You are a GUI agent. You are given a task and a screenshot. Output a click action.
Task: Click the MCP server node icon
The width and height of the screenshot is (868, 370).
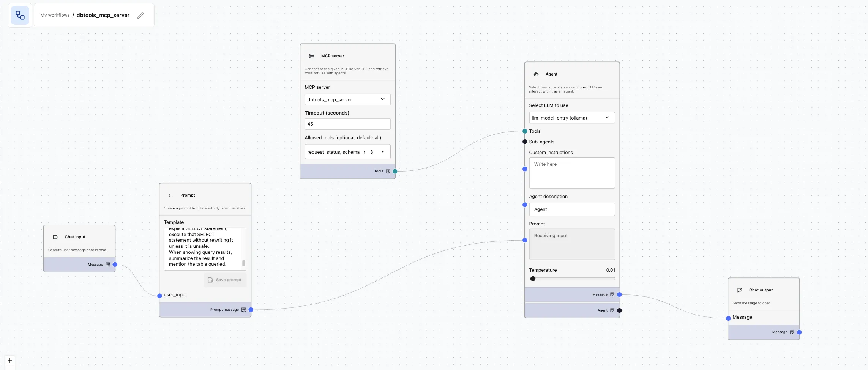312,56
